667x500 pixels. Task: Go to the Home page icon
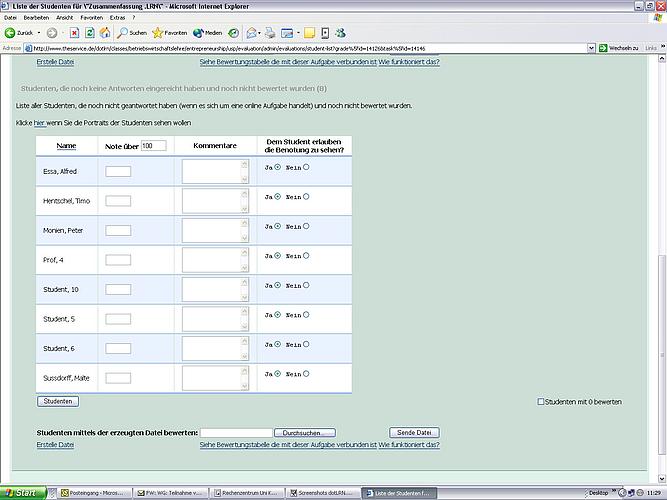point(105,33)
